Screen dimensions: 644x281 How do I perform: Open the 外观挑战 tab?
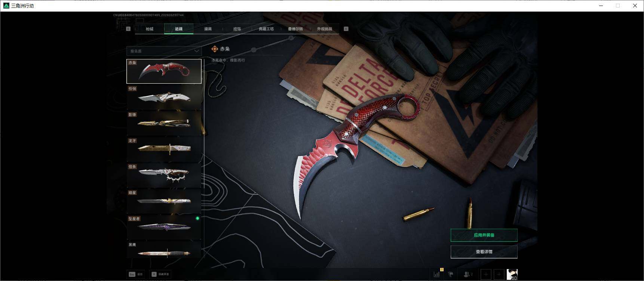[x=325, y=29]
